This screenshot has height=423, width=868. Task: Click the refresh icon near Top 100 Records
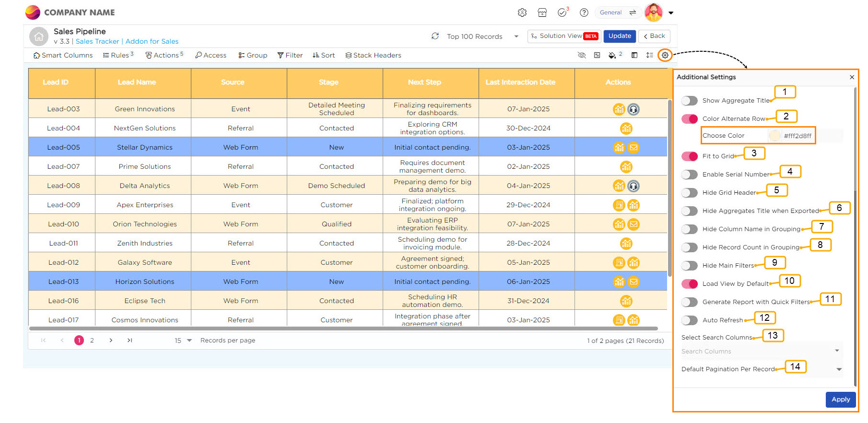coord(435,36)
